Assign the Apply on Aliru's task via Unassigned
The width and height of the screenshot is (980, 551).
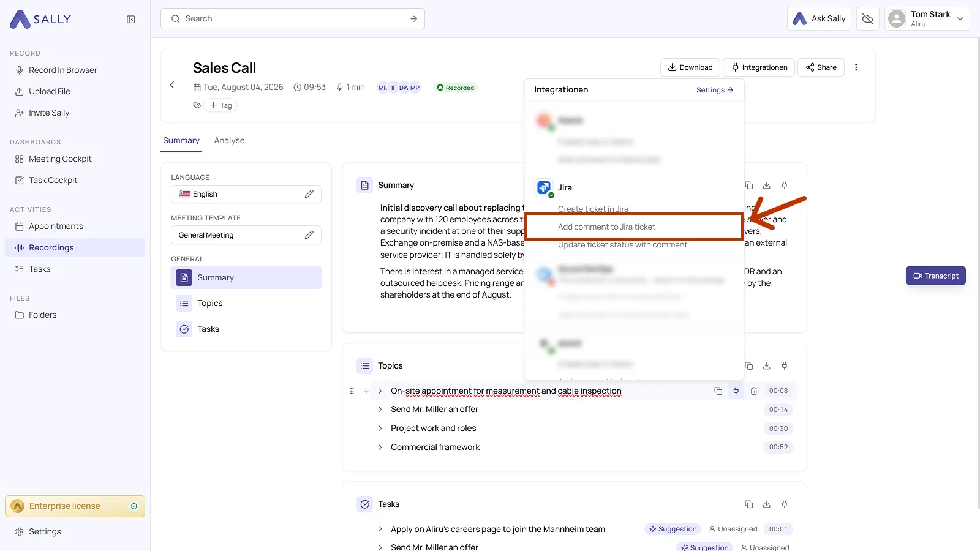[733, 530]
